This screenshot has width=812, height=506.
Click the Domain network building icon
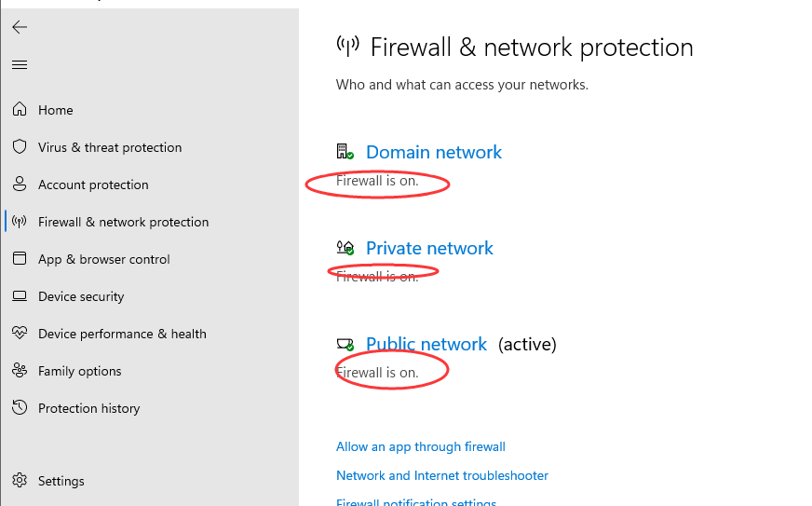[345, 152]
